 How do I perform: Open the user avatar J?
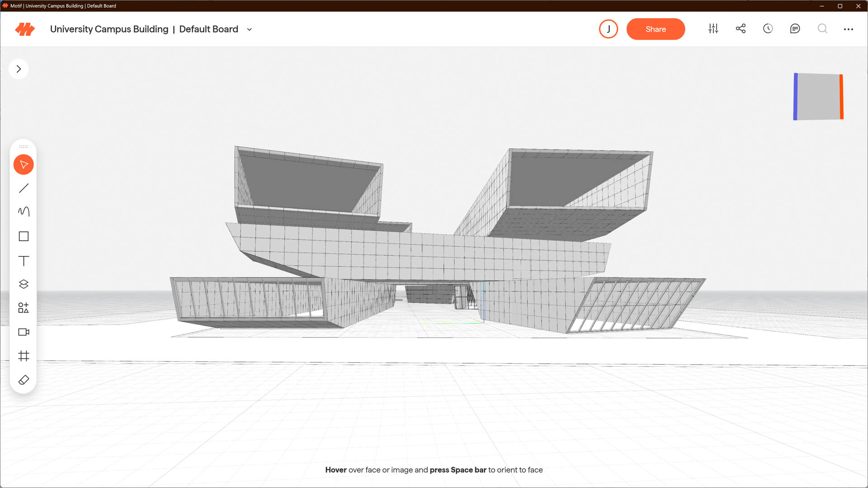coord(608,29)
